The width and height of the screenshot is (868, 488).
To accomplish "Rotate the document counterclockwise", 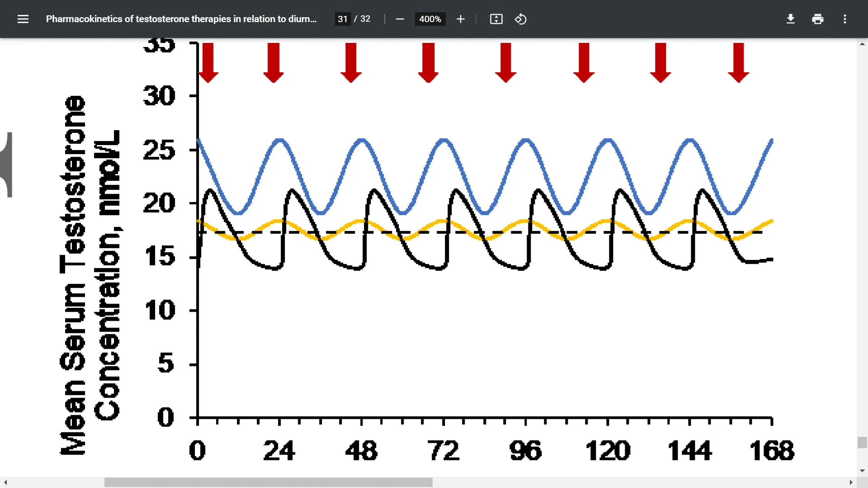I will 520,19.
